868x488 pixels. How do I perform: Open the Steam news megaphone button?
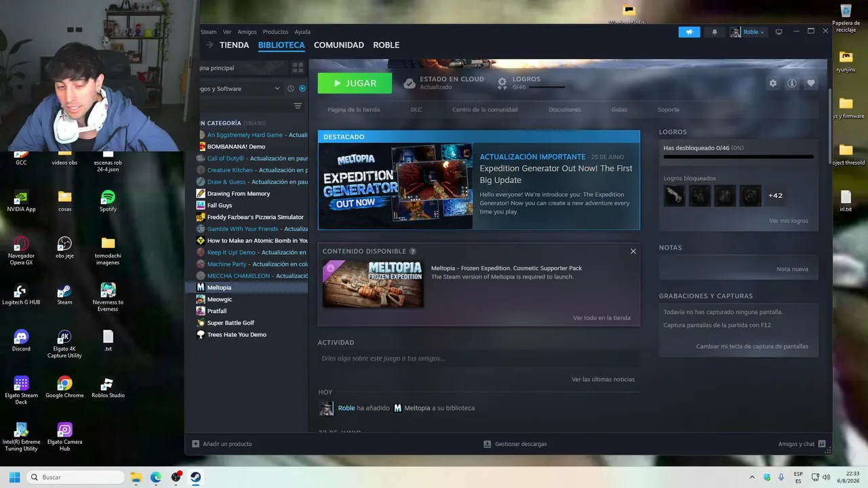(x=689, y=32)
